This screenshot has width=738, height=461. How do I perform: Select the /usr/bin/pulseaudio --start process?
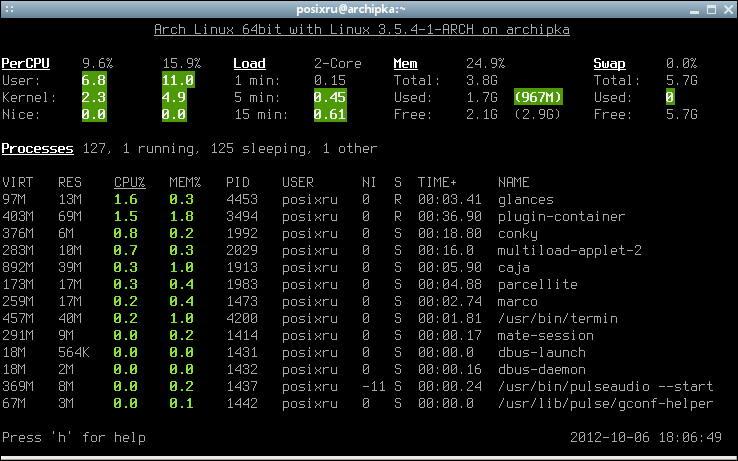pos(605,387)
